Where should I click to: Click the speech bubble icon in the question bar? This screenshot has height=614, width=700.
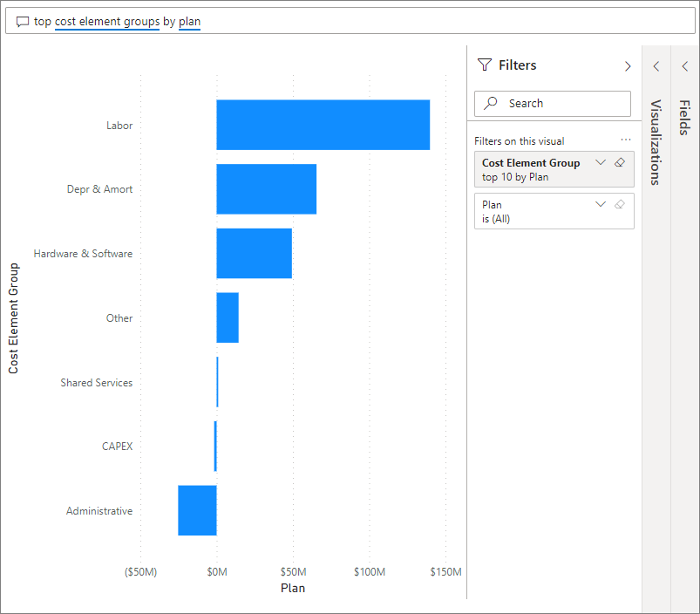click(22, 20)
